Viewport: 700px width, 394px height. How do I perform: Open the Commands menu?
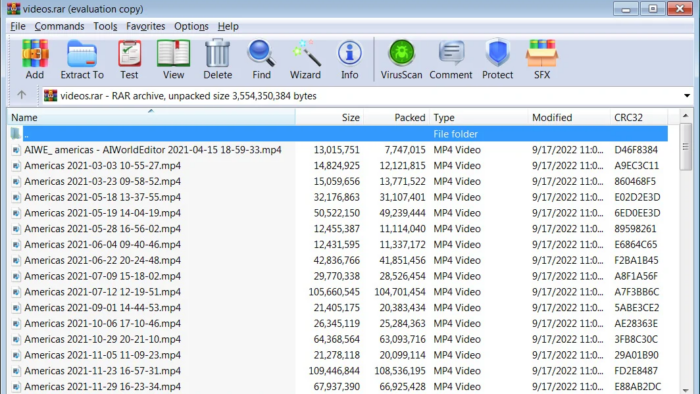59,26
